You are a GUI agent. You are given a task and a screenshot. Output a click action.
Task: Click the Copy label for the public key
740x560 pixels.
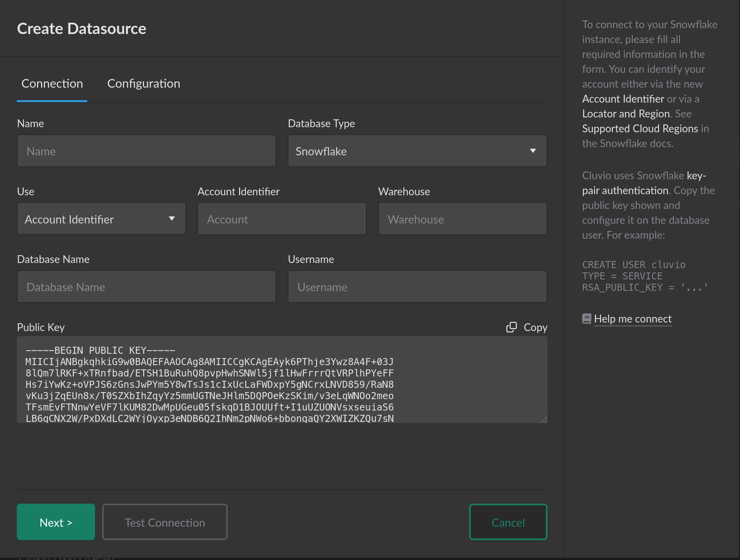535,327
